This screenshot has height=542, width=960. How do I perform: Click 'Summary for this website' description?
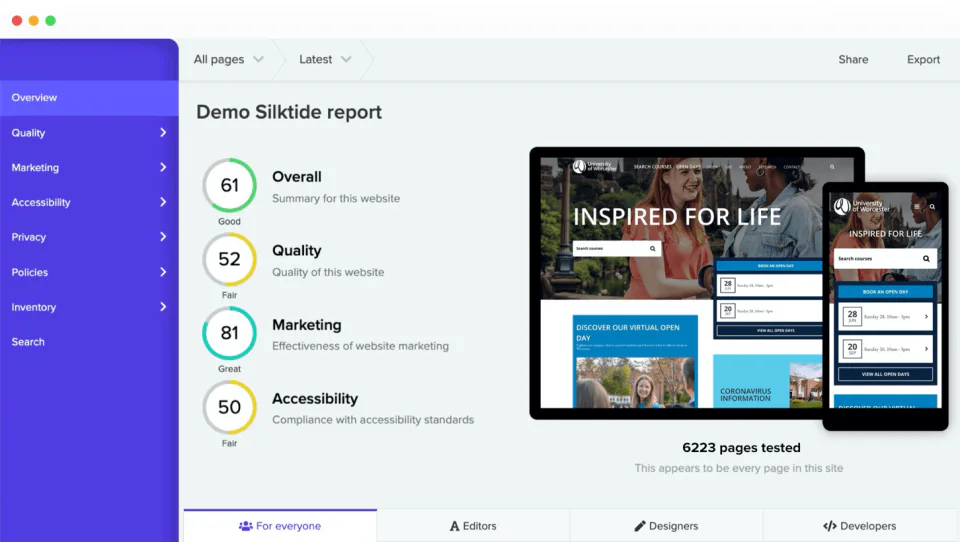click(336, 198)
